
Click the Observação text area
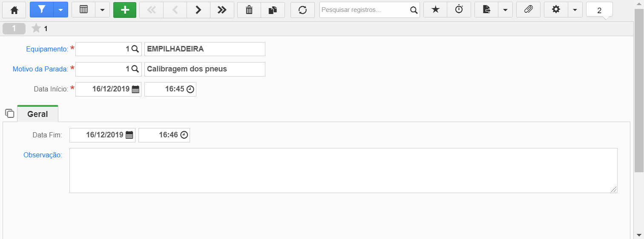coord(343,170)
